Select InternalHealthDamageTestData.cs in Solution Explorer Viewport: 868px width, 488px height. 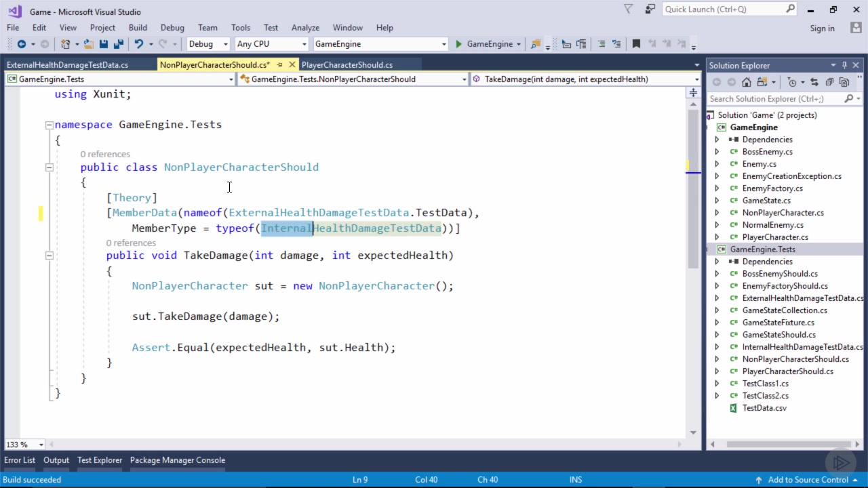(802, 347)
